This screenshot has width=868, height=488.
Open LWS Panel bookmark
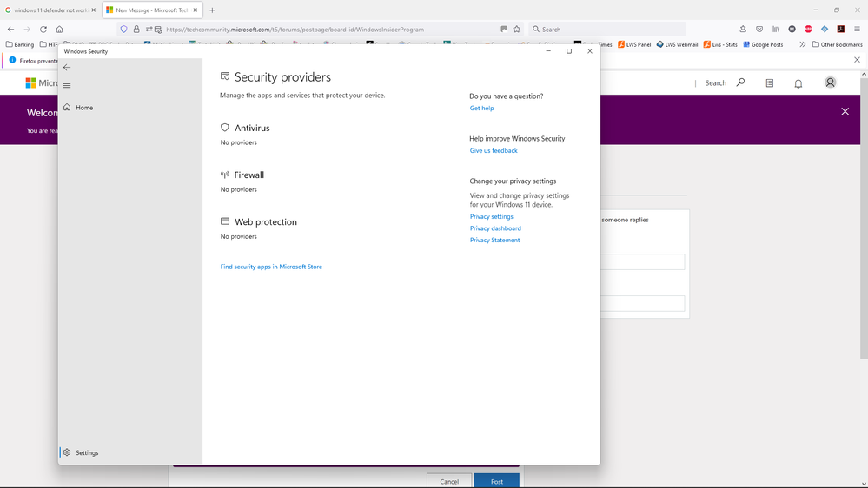[634, 44]
